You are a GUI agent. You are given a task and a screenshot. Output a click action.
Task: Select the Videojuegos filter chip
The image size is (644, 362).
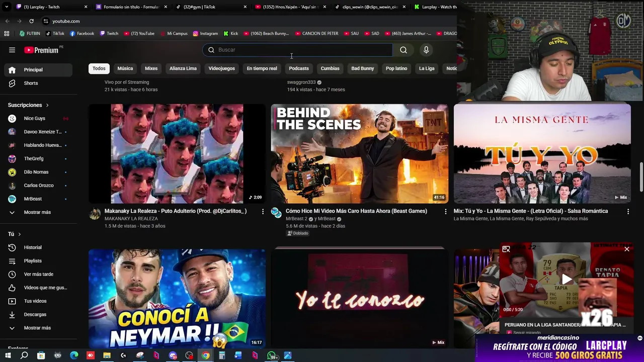tap(222, 68)
